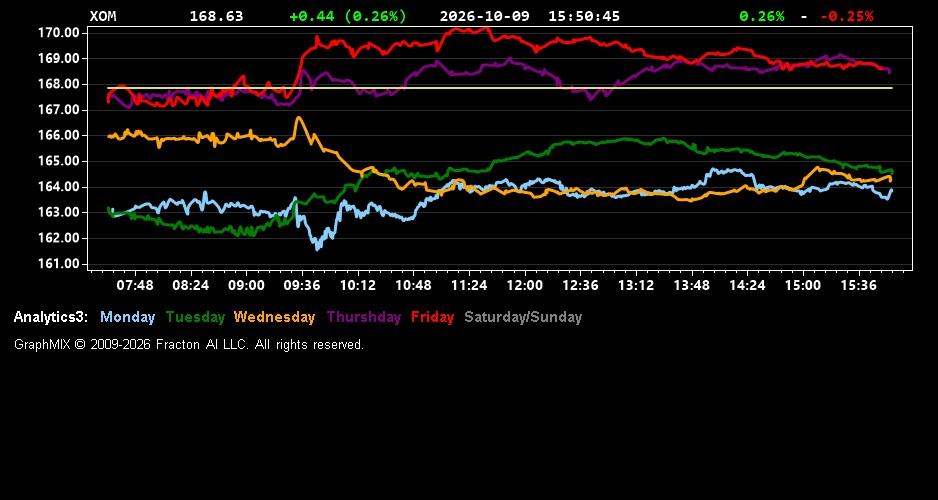This screenshot has height=500, width=938.
Task: Select the Saturday/Sunday legend label
Action: pos(523,318)
